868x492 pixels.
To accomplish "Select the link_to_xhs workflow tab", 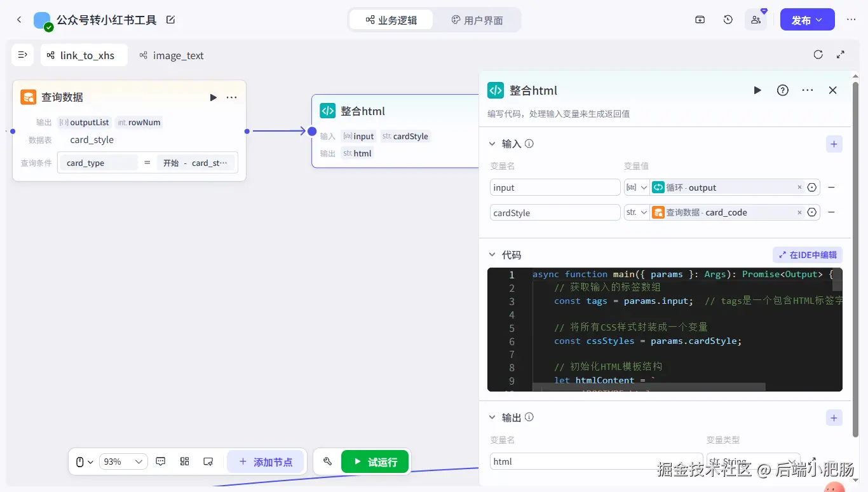I will pyautogui.click(x=84, y=55).
